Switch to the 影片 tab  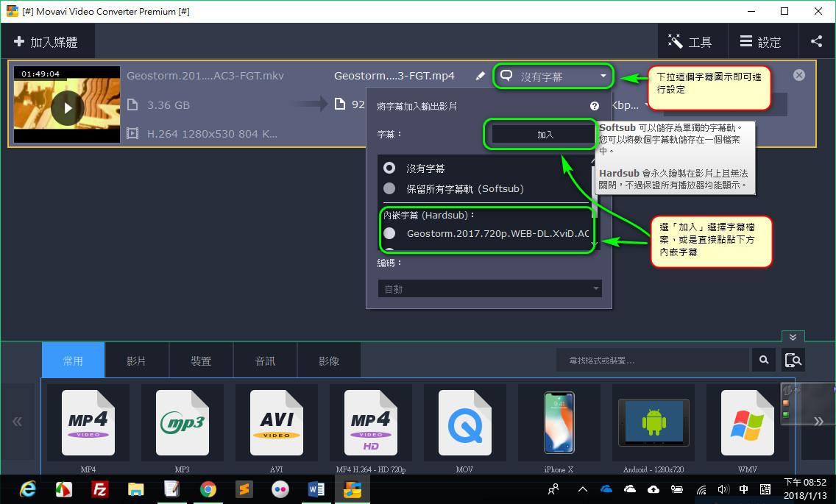pos(136,361)
